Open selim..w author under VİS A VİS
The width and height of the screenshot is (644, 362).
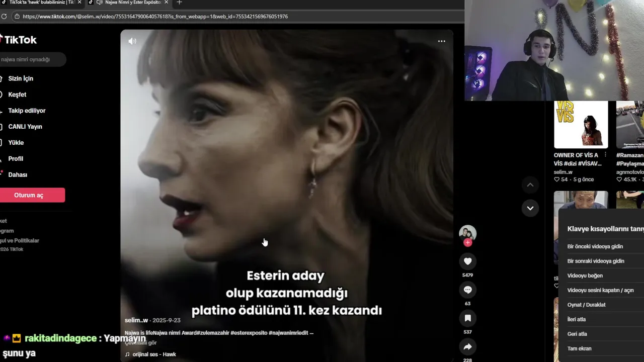[x=563, y=172]
